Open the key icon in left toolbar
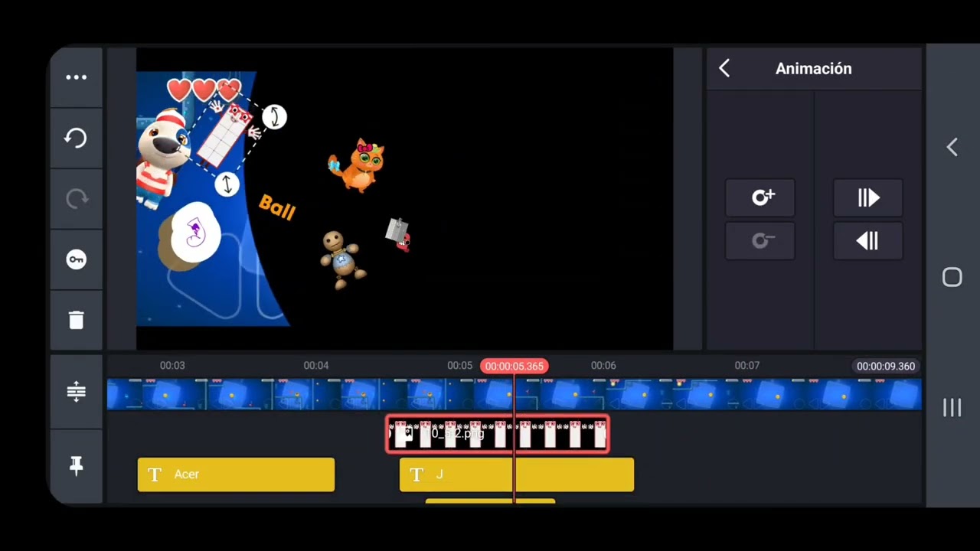The image size is (980, 551). [x=76, y=259]
